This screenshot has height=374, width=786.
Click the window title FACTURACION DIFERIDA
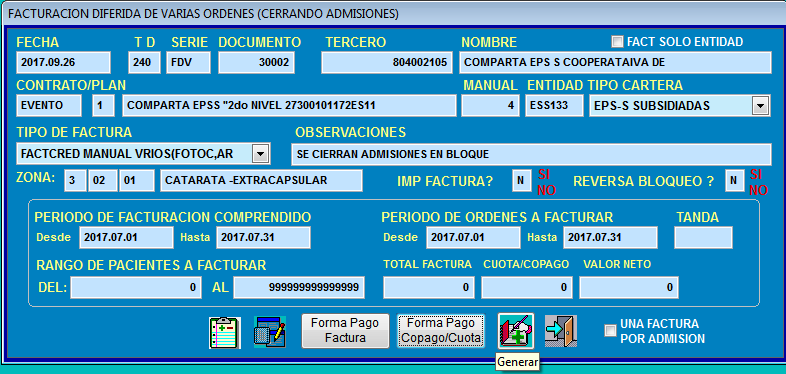(204, 14)
